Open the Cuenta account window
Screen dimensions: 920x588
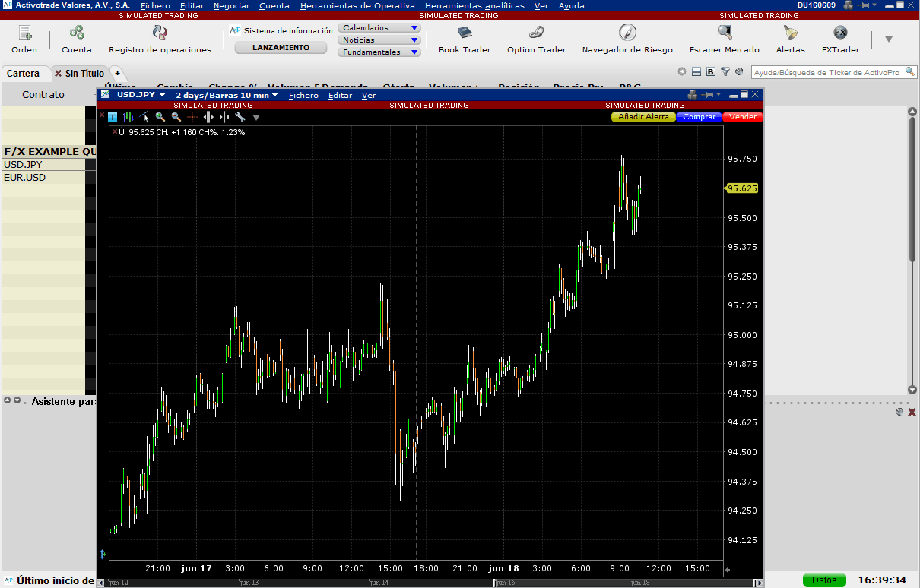coord(77,39)
